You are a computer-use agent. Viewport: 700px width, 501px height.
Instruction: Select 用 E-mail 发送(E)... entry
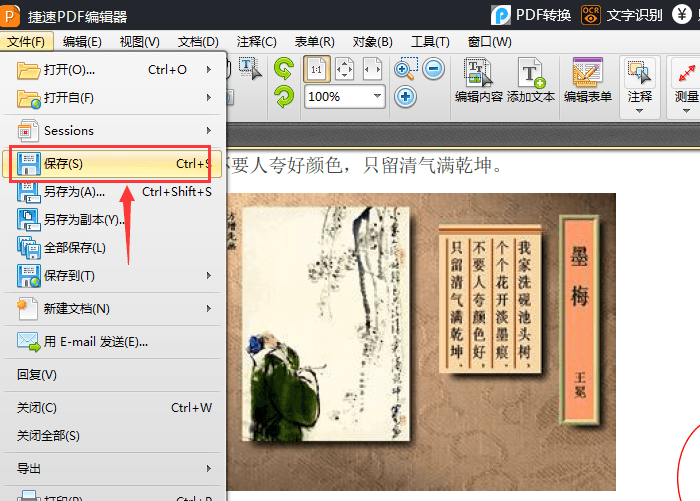[x=112, y=342]
